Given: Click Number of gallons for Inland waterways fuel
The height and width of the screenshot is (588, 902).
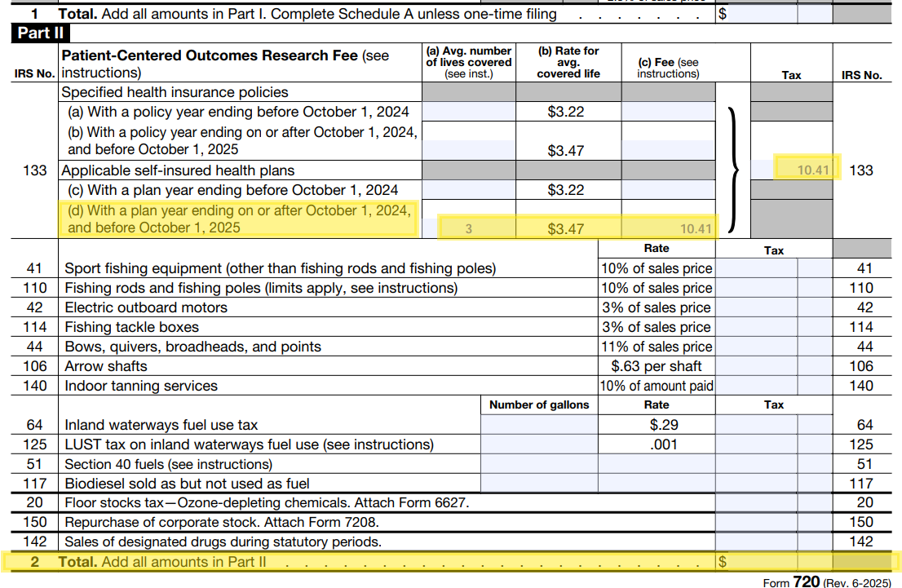Looking at the screenshot, I should [x=538, y=424].
